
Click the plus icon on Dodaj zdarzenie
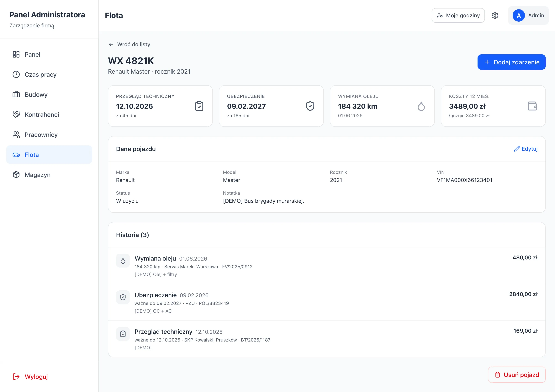pos(487,62)
